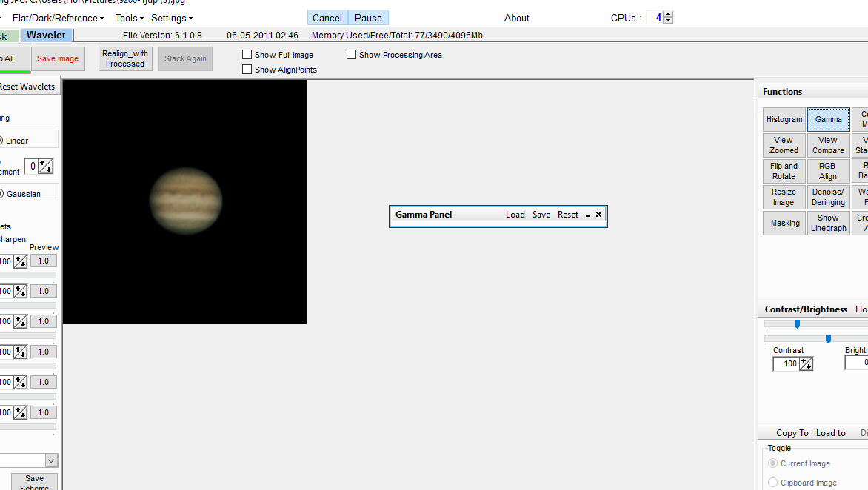Open the Flat/Dark/Reference menu

pyautogui.click(x=58, y=19)
